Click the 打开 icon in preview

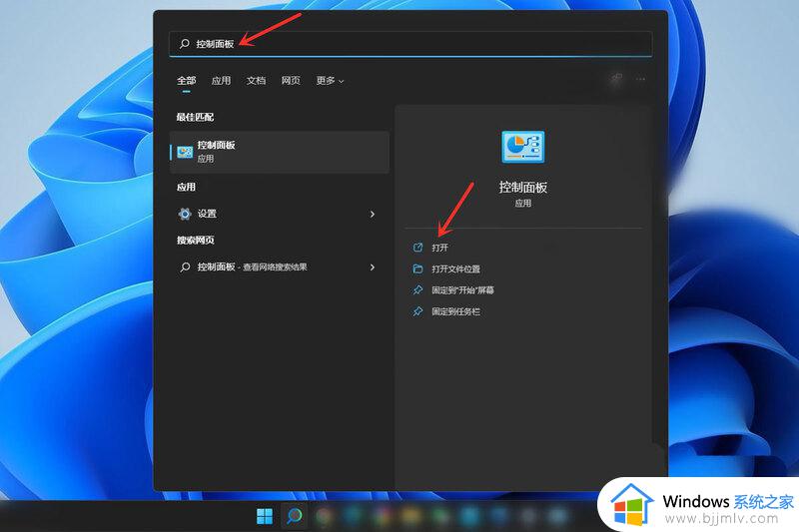point(417,248)
